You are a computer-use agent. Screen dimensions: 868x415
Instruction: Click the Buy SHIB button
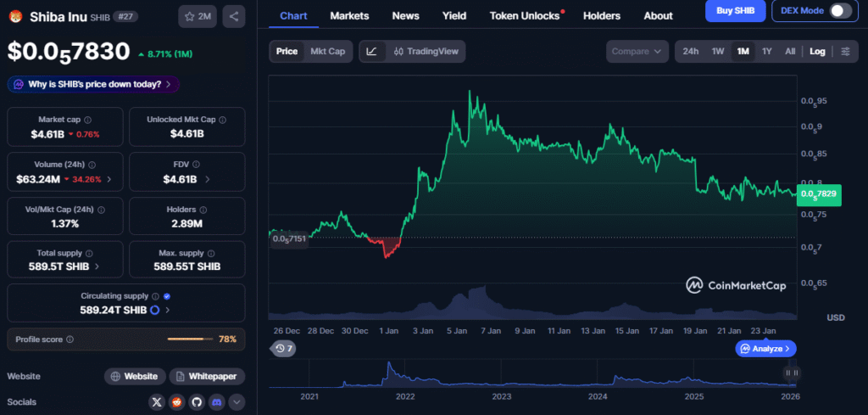(x=735, y=10)
